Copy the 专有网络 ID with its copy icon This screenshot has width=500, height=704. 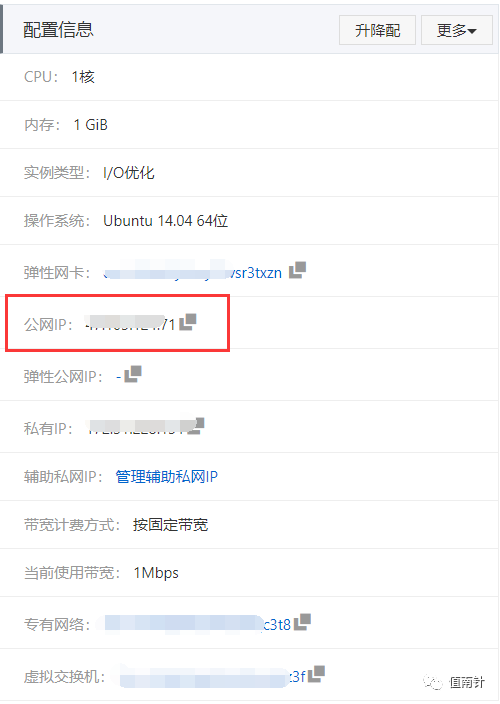pyautogui.click(x=302, y=622)
